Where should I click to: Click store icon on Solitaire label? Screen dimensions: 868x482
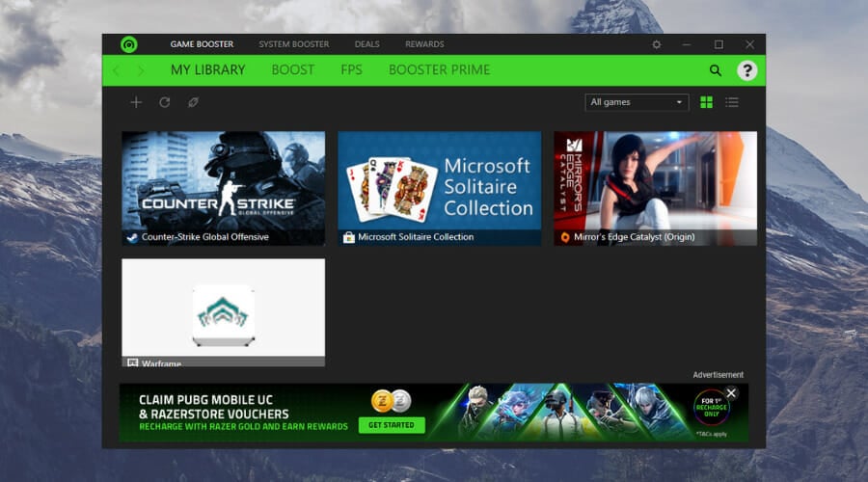(x=349, y=237)
